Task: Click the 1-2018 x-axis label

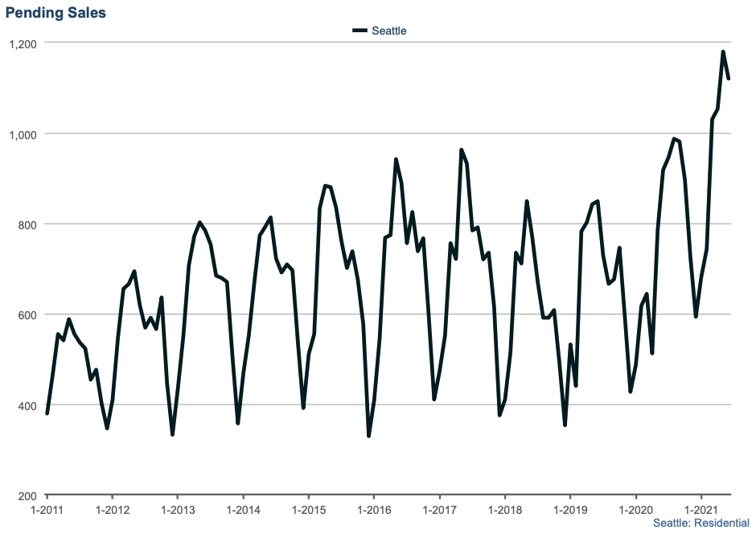Action: pos(505,510)
